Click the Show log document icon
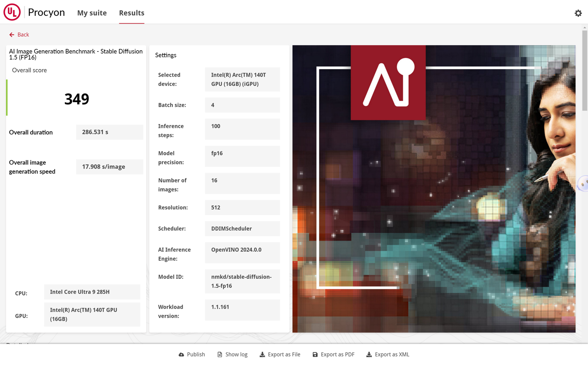 coord(220,354)
